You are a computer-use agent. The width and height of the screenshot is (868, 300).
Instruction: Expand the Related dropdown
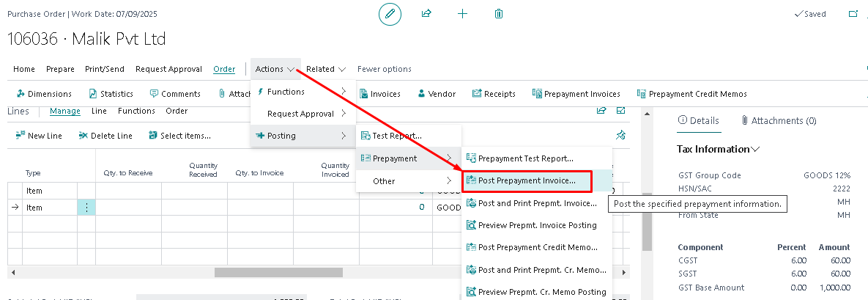point(326,69)
